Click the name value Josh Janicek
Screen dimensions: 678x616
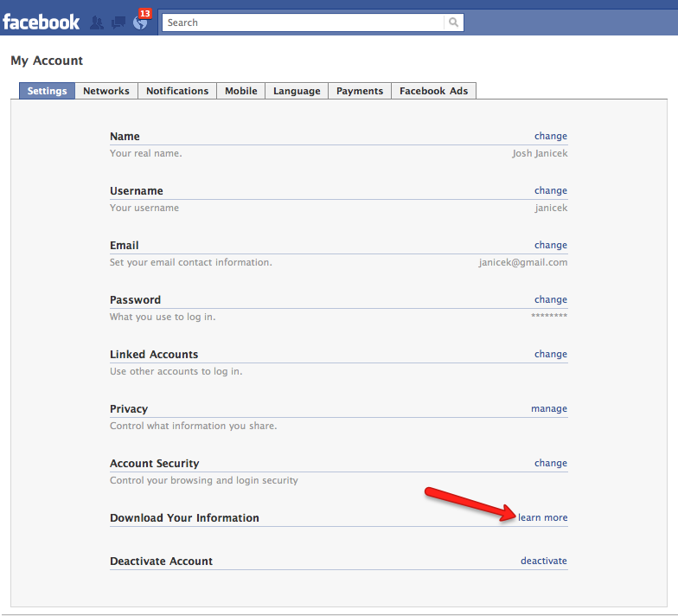[x=540, y=153]
